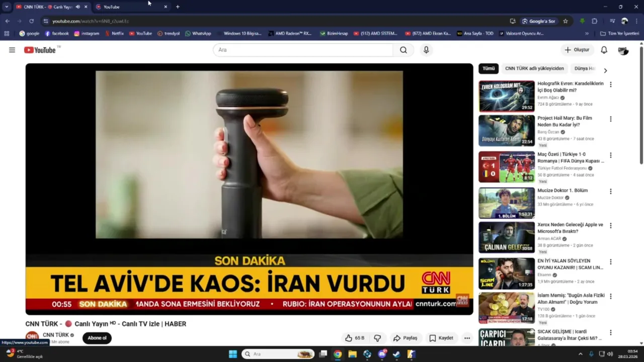The image size is (644, 362).
Task: Like the CNN TÜRK video
Action: [355, 338]
